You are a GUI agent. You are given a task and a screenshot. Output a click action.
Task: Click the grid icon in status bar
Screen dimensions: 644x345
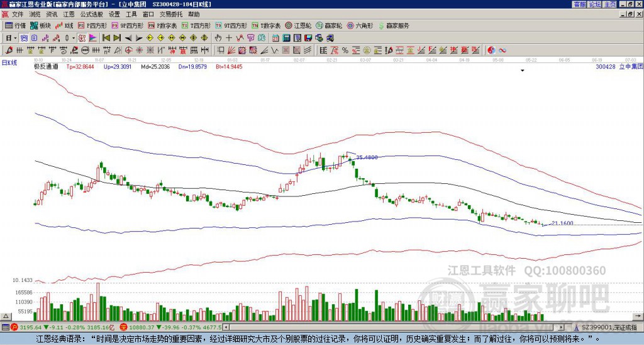coord(5,328)
